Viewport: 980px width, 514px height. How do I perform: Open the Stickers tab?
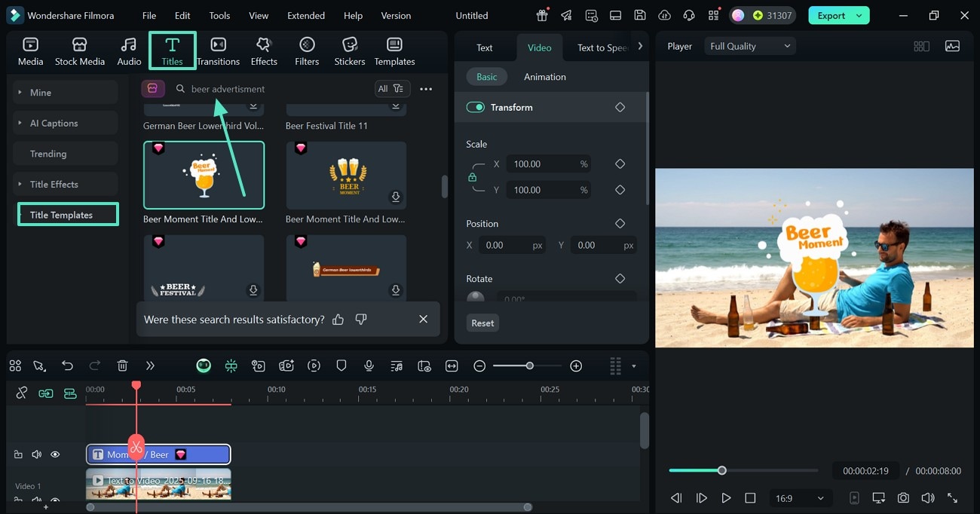350,51
